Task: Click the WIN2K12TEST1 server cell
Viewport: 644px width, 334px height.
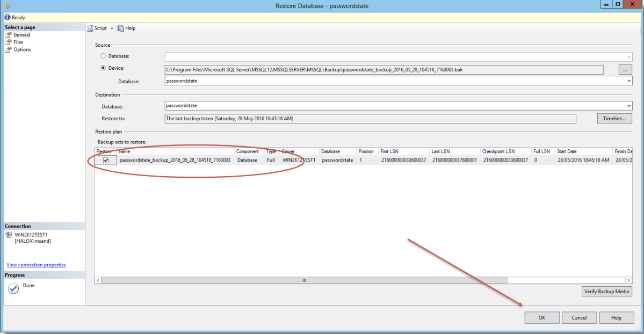Action: click(299, 160)
